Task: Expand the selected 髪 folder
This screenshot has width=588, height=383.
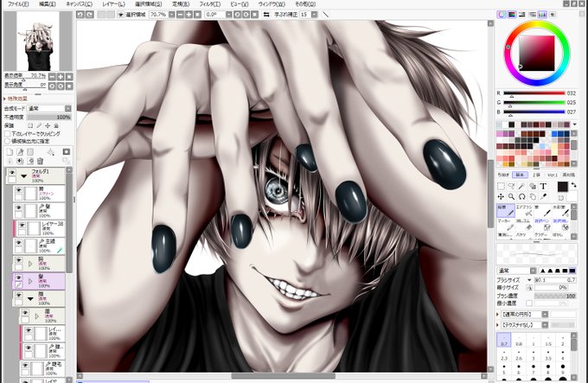Action: (x=30, y=281)
